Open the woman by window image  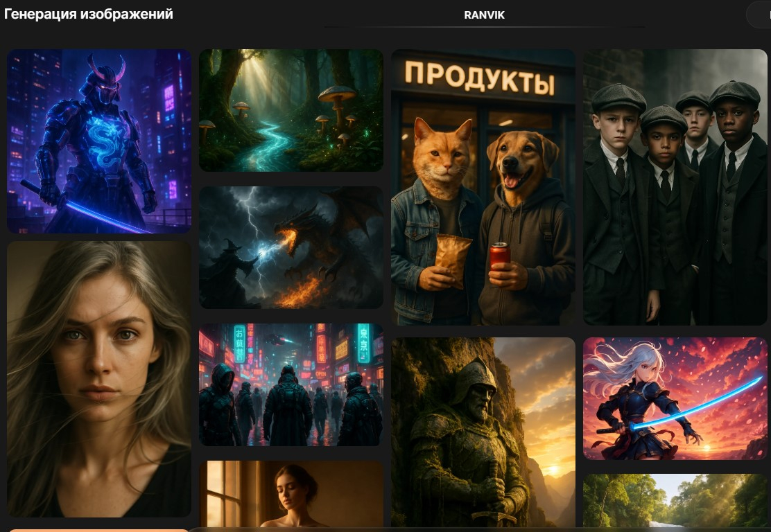click(x=291, y=494)
